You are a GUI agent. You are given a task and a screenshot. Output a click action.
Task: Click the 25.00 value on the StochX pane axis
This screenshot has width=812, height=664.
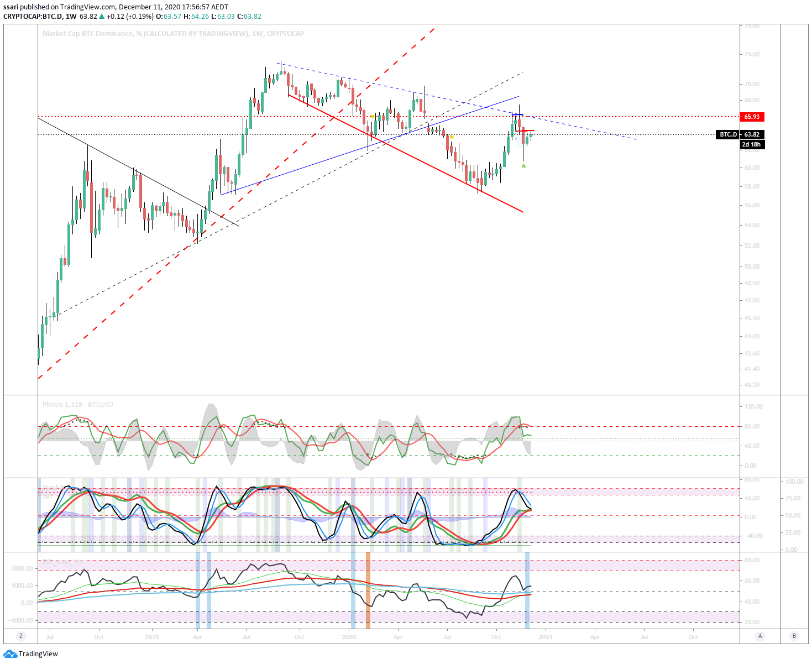[x=793, y=532]
